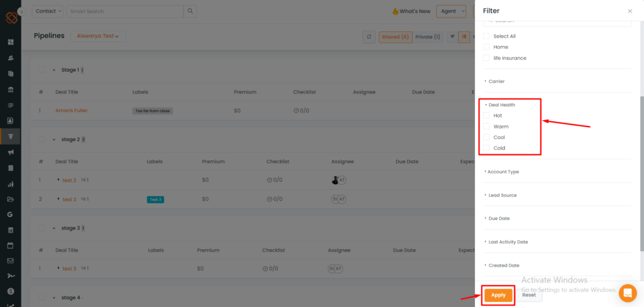Select the stage 3 group checkbox
This screenshot has width=644, height=307.
click(42, 228)
